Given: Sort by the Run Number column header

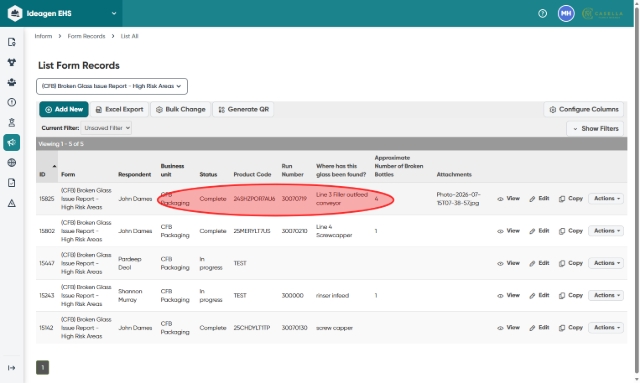Looking at the screenshot, I should pyautogui.click(x=293, y=170).
